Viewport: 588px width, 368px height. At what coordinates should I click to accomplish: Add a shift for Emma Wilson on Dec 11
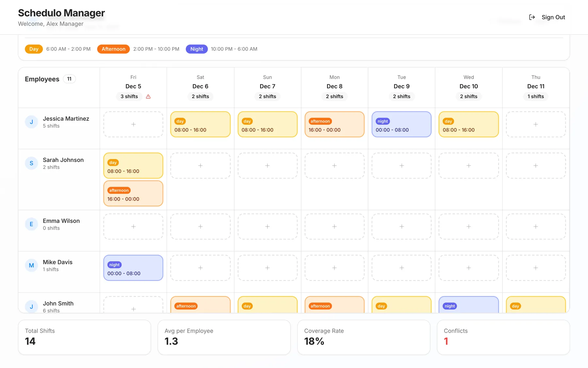tap(536, 226)
